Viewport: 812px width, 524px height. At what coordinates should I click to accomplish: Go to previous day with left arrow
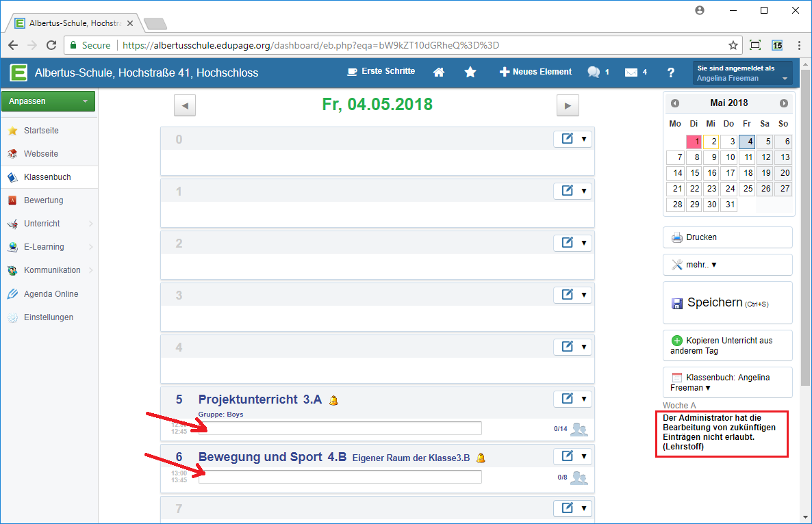click(x=185, y=105)
